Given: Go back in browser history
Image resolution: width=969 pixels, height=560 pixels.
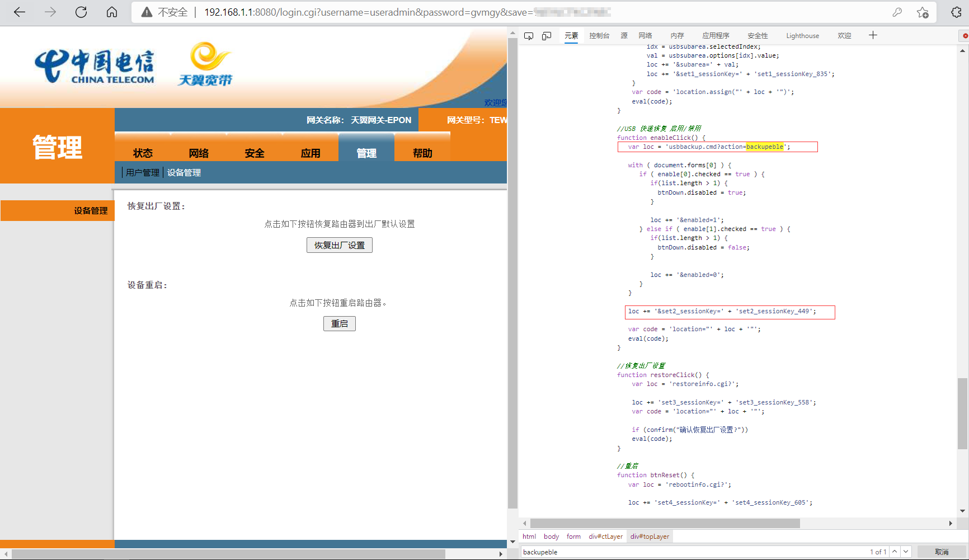Looking at the screenshot, I should 20,12.
